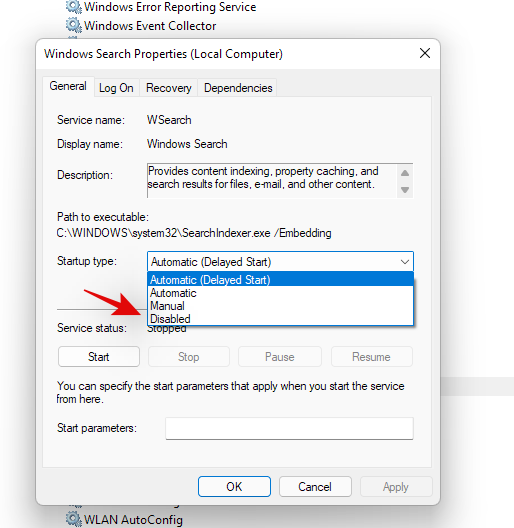514x528 pixels.
Task: Open the Log On tab
Action: (x=116, y=88)
